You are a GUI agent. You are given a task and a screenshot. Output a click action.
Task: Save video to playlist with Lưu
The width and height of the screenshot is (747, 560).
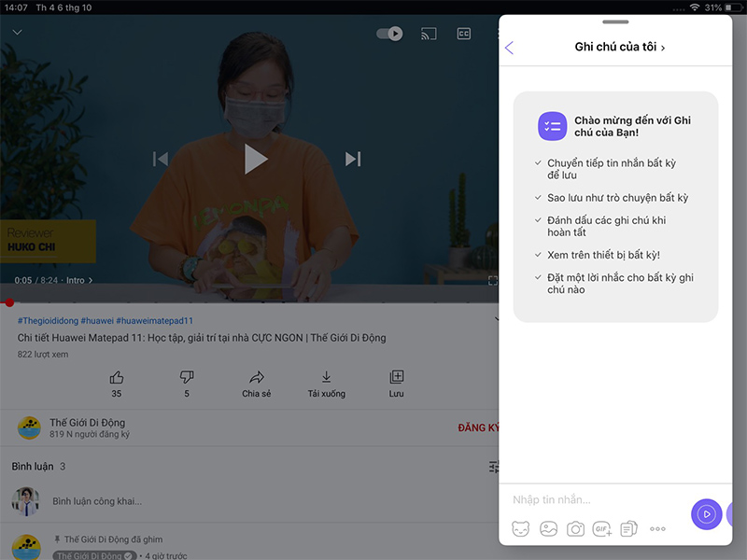tap(396, 384)
